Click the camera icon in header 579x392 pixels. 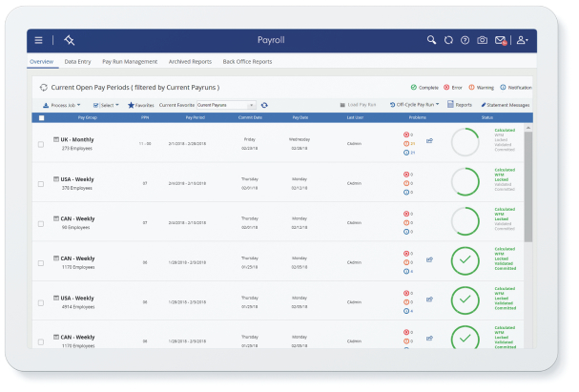click(482, 40)
